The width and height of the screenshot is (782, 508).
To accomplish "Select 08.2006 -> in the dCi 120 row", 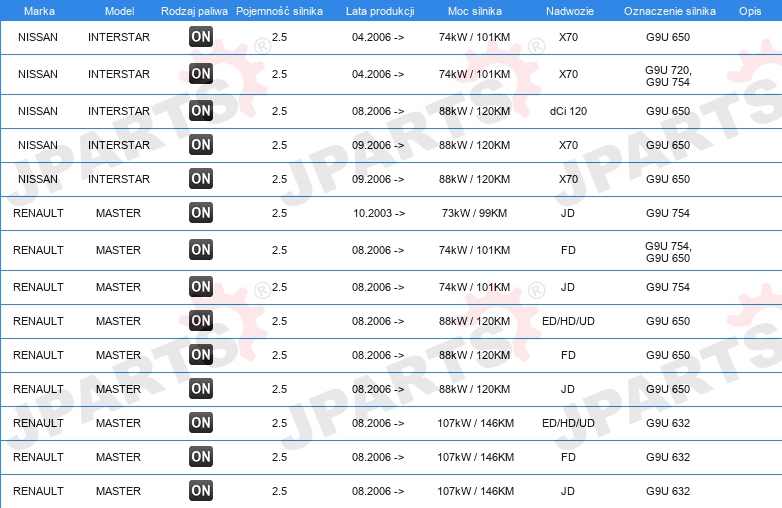I will click(378, 111).
